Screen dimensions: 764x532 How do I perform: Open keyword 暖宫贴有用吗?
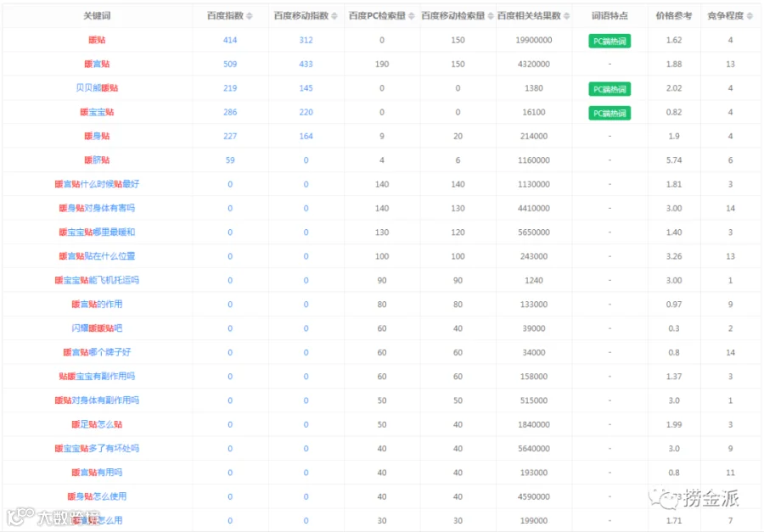point(97,472)
